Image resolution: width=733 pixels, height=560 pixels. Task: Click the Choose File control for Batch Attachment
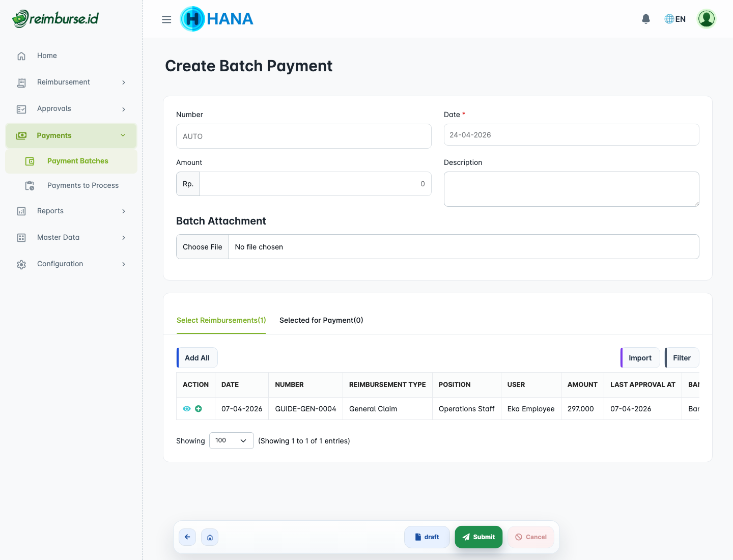202,246
